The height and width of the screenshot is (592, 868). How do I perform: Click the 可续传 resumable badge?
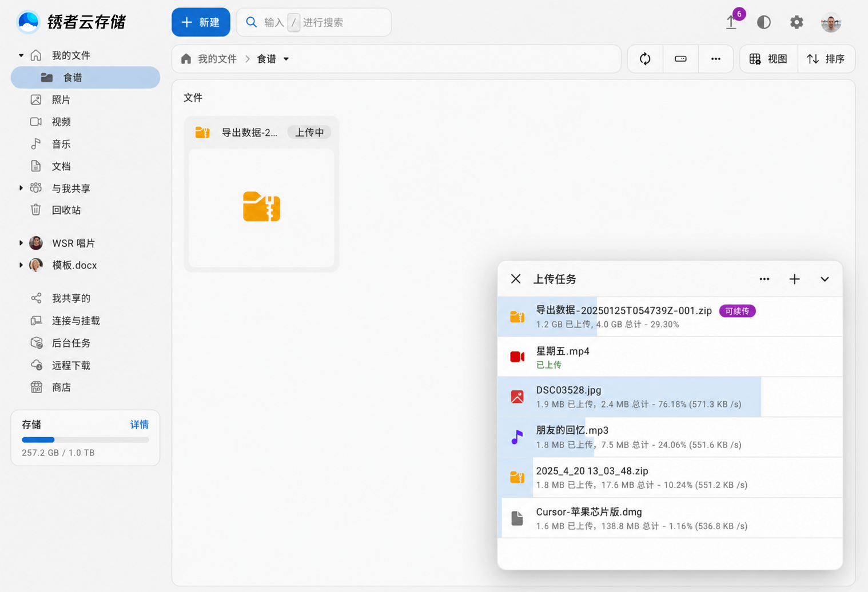tap(737, 311)
